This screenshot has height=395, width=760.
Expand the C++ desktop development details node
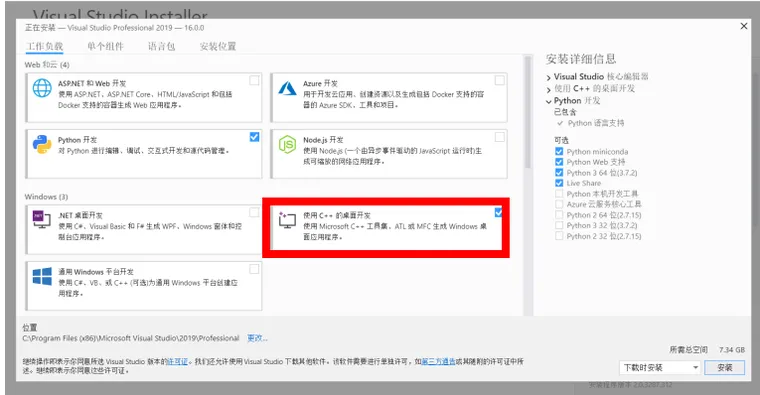549,90
